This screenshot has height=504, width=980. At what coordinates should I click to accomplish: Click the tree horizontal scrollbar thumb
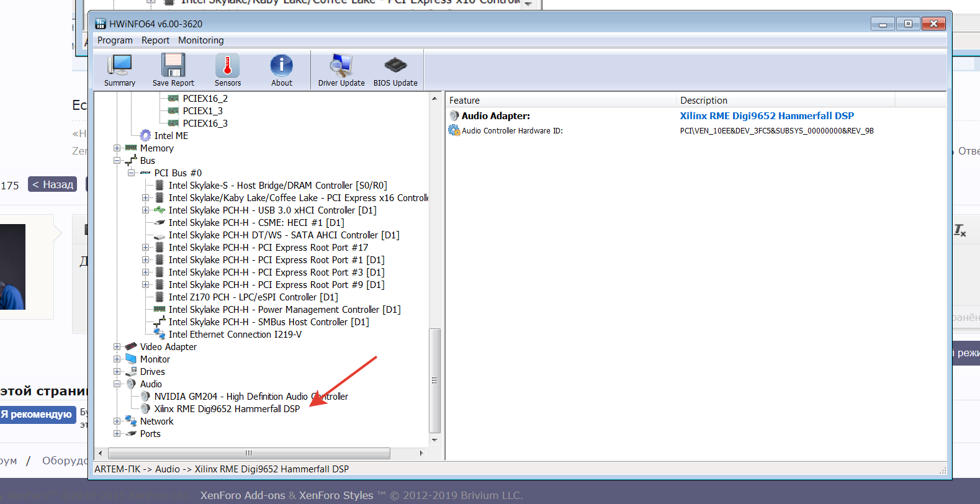248,453
